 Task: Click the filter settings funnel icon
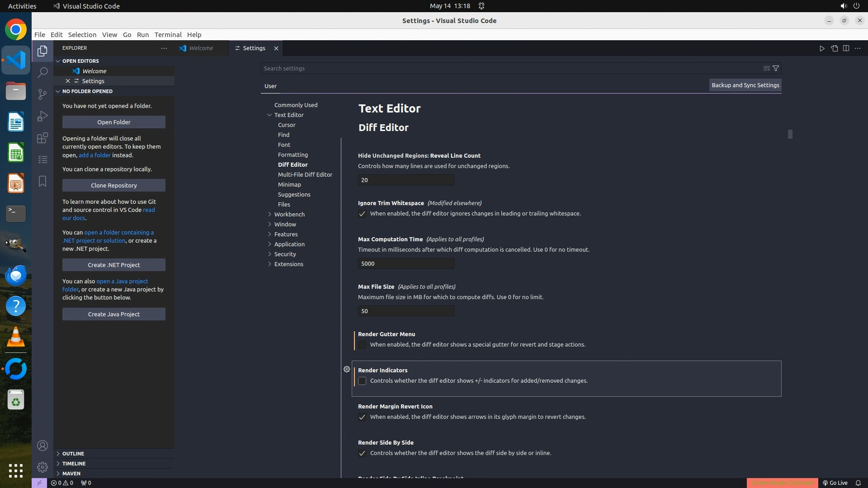[x=776, y=68]
